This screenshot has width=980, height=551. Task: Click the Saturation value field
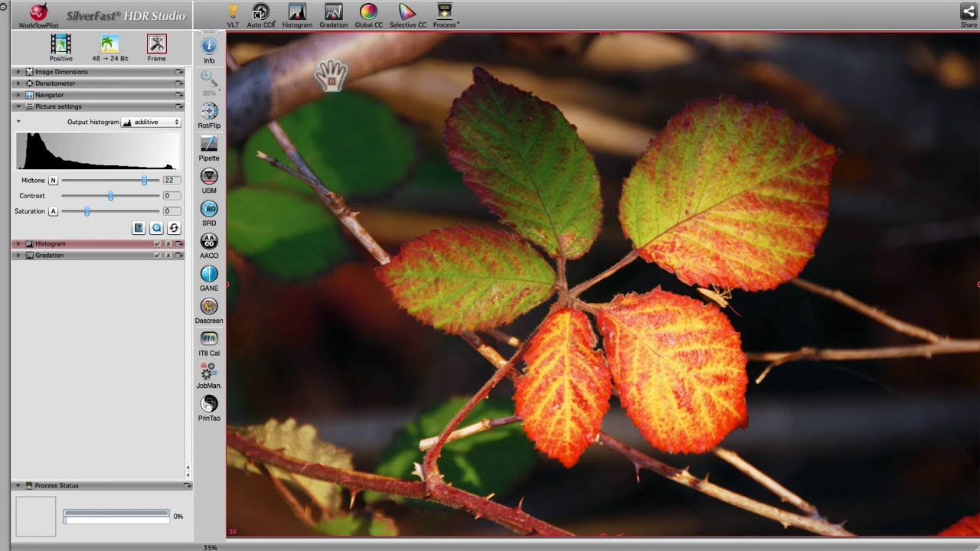click(171, 211)
